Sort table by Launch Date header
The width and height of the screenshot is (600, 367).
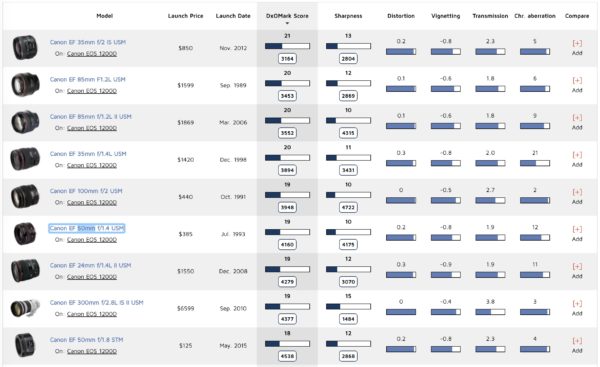(x=233, y=16)
